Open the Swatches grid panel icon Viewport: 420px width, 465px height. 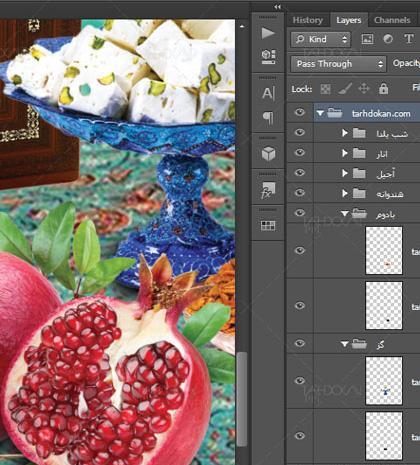268,226
